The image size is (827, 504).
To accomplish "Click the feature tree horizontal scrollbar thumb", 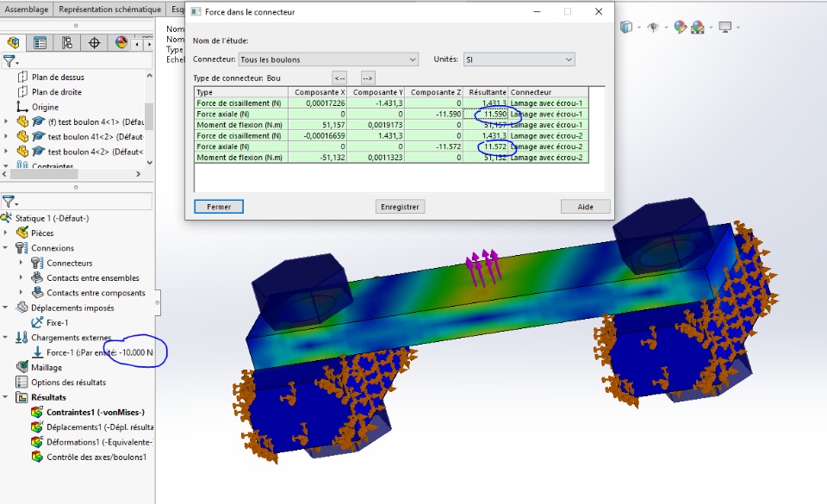I will click(44, 173).
